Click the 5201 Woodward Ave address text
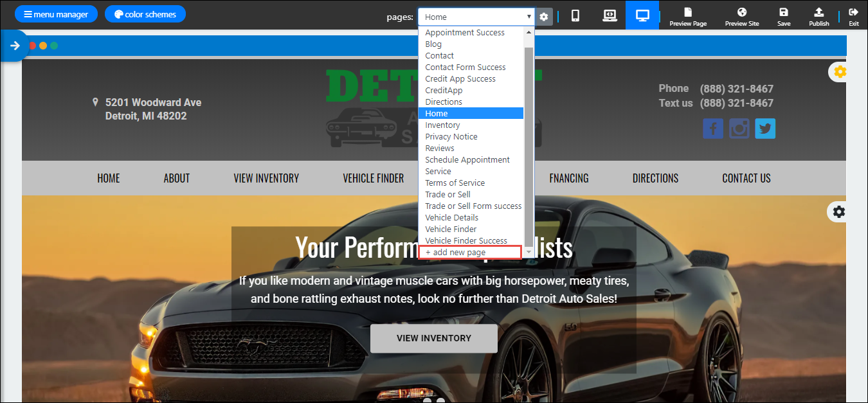Image resolution: width=868 pixels, height=403 pixels. click(153, 102)
